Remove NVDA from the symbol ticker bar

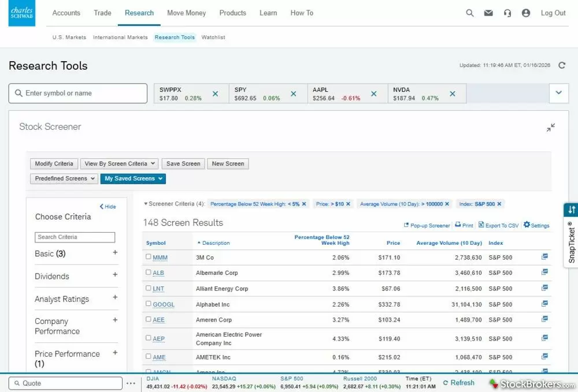click(453, 94)
